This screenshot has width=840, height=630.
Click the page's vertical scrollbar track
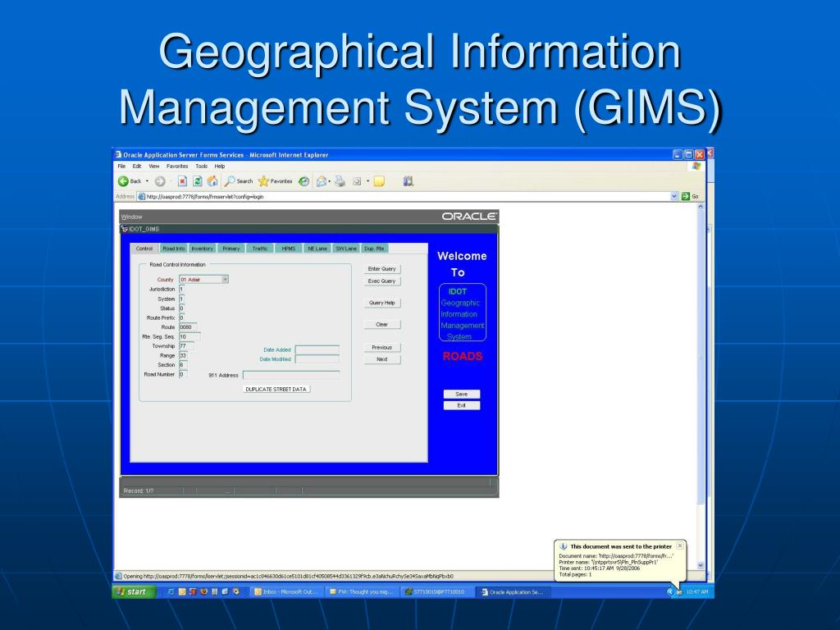point(701,386)
